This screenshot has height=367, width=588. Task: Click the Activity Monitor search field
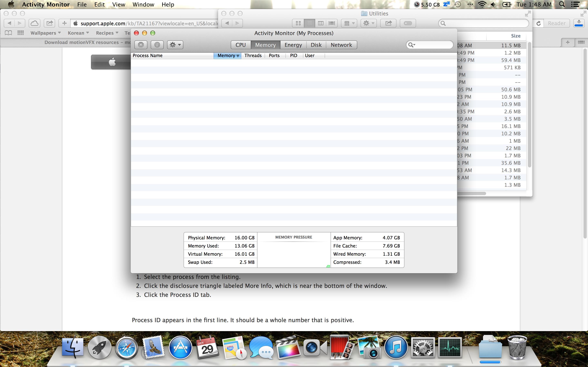coord(432,45)
